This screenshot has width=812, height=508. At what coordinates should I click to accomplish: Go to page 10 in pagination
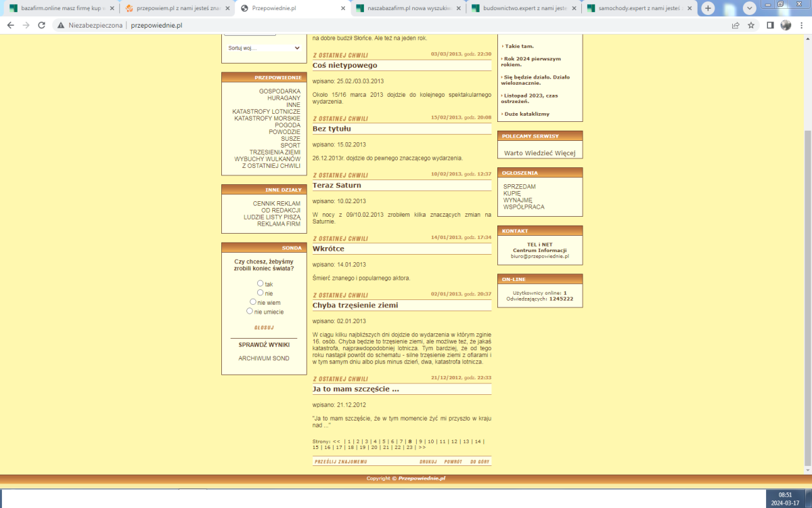click(x=430, y=441)
